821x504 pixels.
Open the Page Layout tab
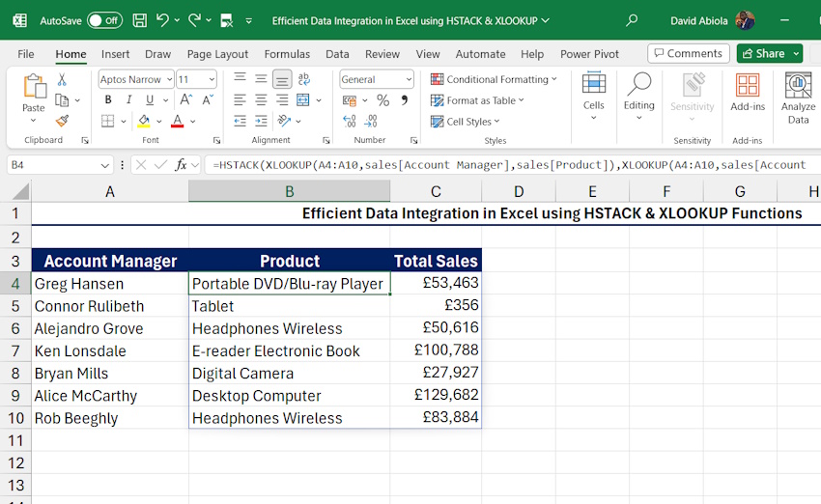click(x=217, y=54)
